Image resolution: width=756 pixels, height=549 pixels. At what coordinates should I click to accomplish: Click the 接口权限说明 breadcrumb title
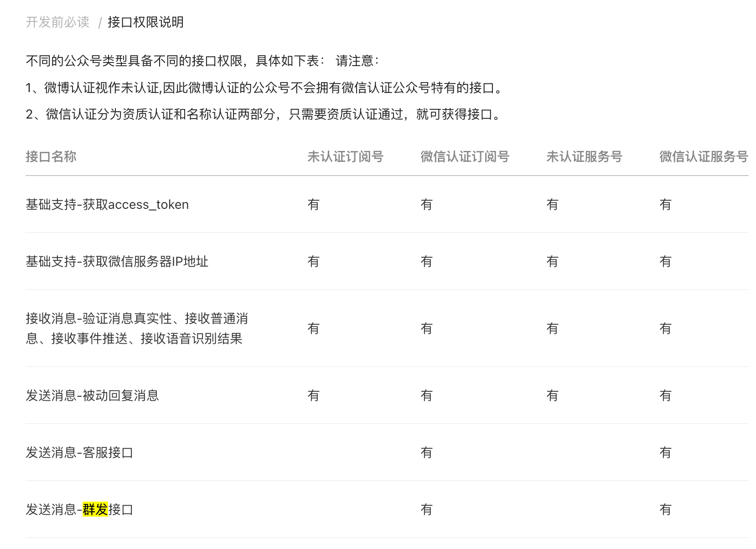145,22
